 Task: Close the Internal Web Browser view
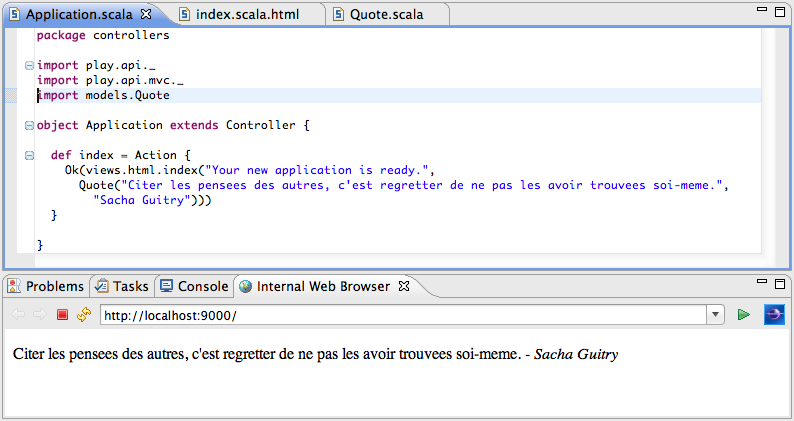click(404, 286)
